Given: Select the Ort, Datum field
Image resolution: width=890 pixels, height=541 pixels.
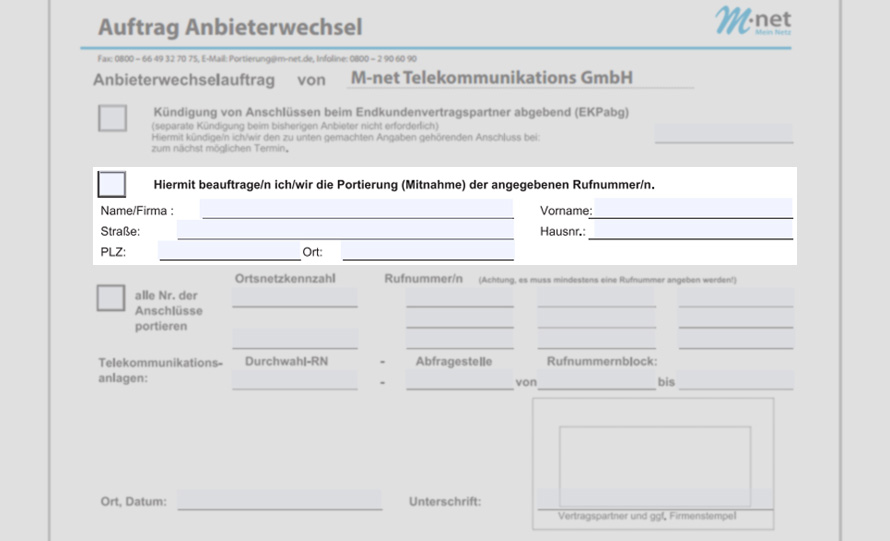Looking at the screenshot, I should [279, 500].
